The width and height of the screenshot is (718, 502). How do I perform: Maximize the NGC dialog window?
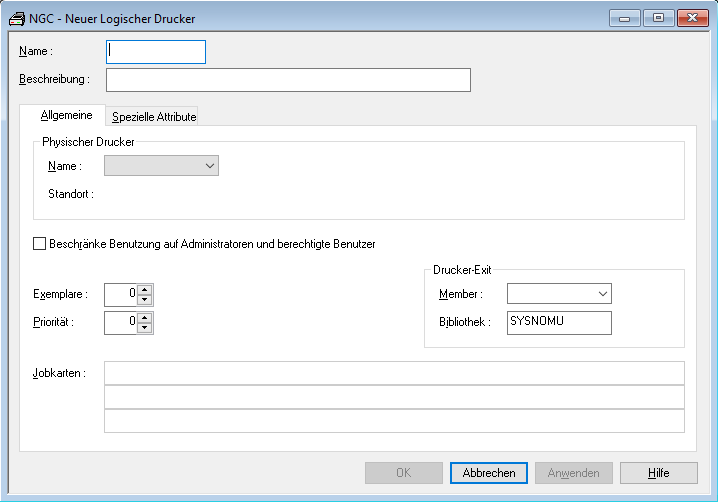click(658, 18)
